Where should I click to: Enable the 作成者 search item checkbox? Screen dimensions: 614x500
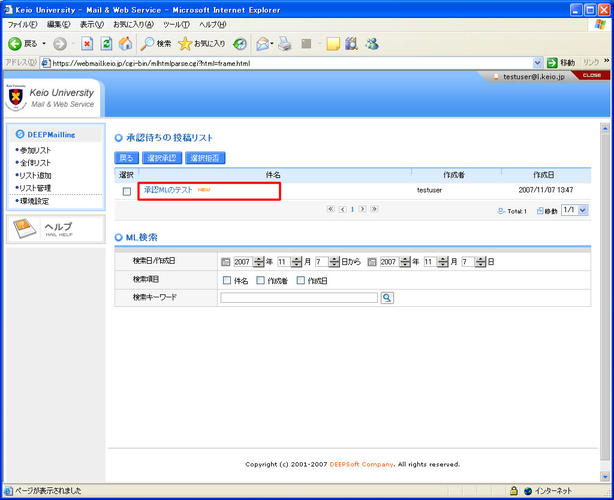(261, 280)
